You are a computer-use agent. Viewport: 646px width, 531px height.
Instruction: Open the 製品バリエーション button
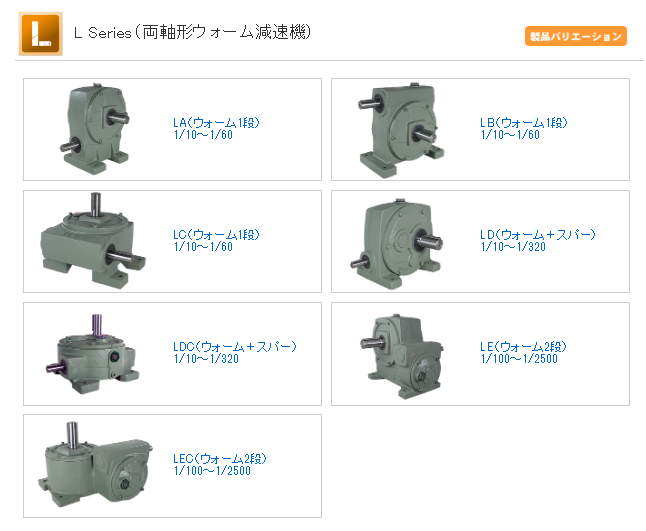[x=576, y=36]
